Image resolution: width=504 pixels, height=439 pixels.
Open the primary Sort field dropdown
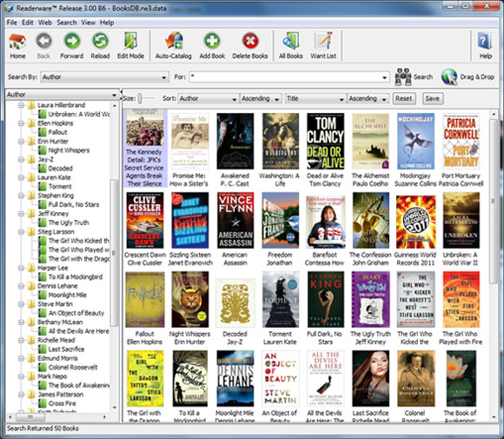tap(209, 98)
